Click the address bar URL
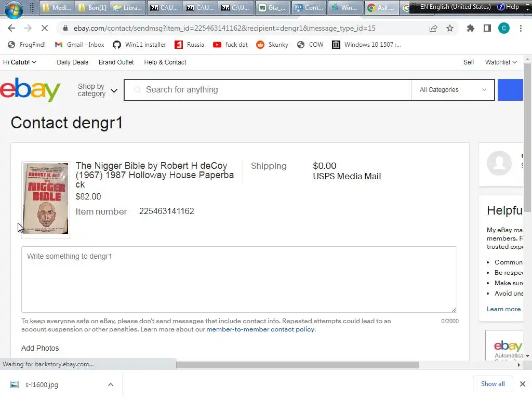The width and height of the screenshot is (532, 399). coord(224,29)
